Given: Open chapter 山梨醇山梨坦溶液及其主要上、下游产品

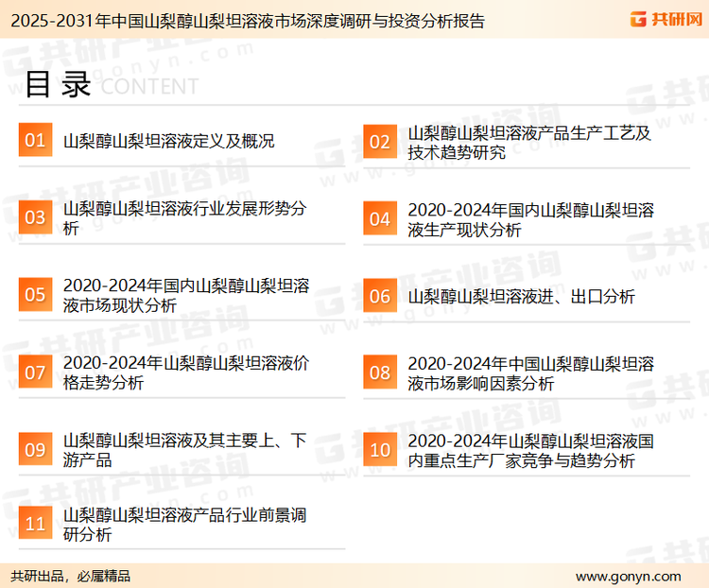Looking at the screenshot, I should (x=184, y=450).
